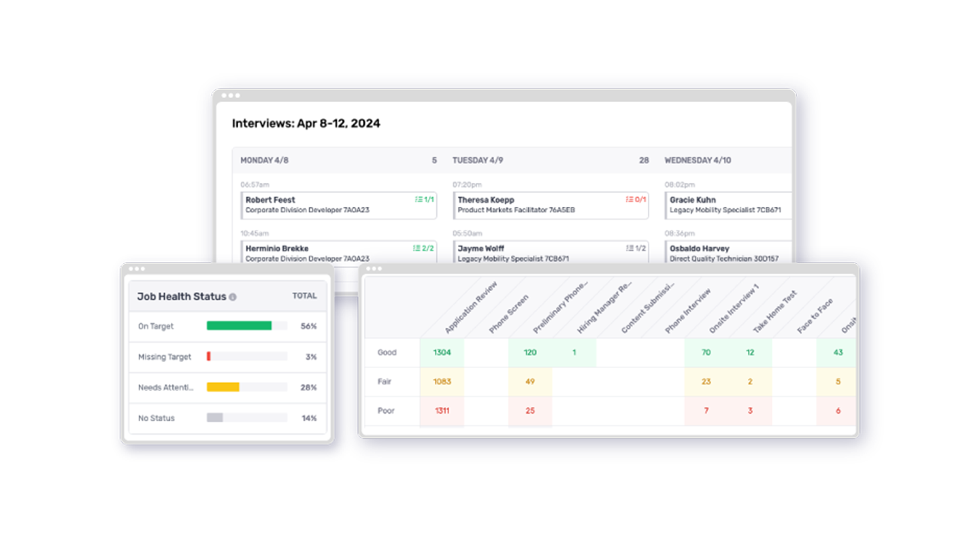Click Good count 1304 under Application Review
The image size is (980, 551).
click(442, 352)
